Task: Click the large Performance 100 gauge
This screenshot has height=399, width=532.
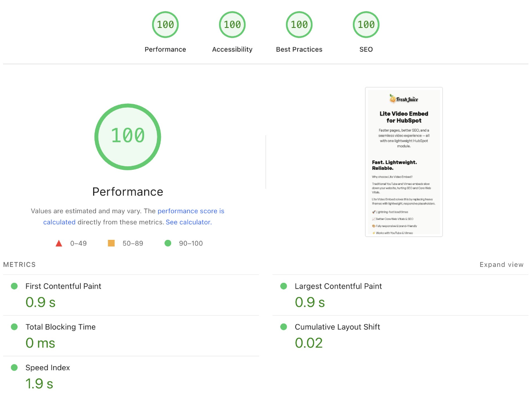Action: (x=128, y=137)
